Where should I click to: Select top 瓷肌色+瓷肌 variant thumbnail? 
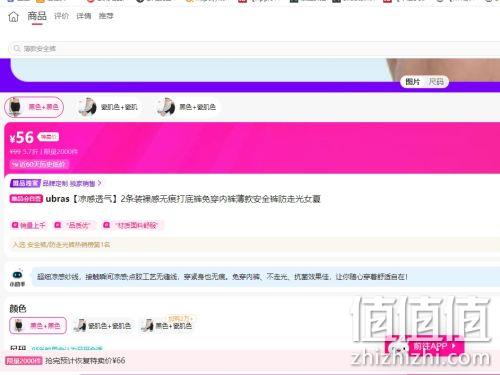click(x=108, y=107)
